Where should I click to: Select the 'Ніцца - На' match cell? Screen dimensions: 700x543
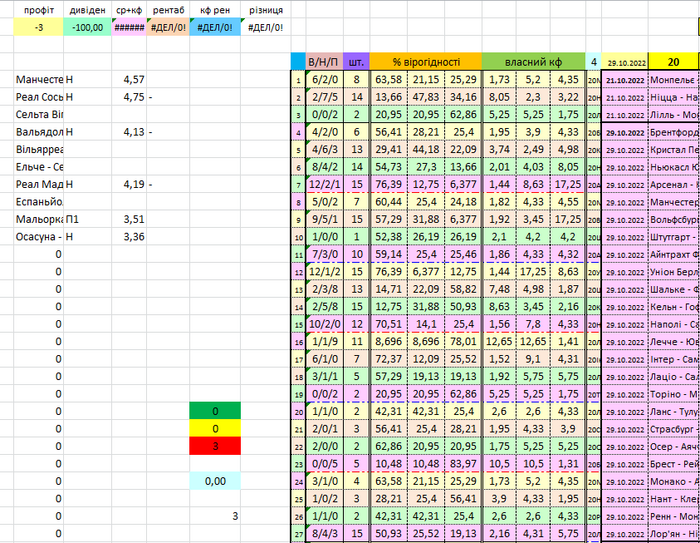673,97
